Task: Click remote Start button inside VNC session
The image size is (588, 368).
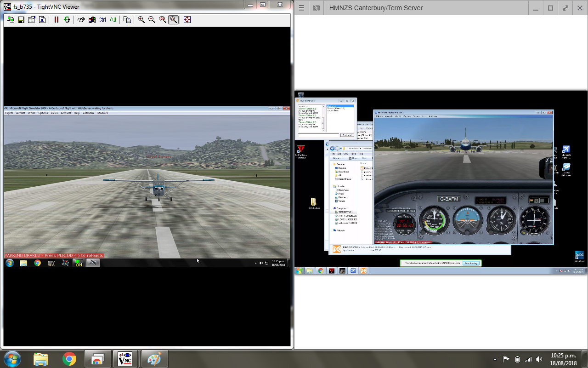Action: 10,263
